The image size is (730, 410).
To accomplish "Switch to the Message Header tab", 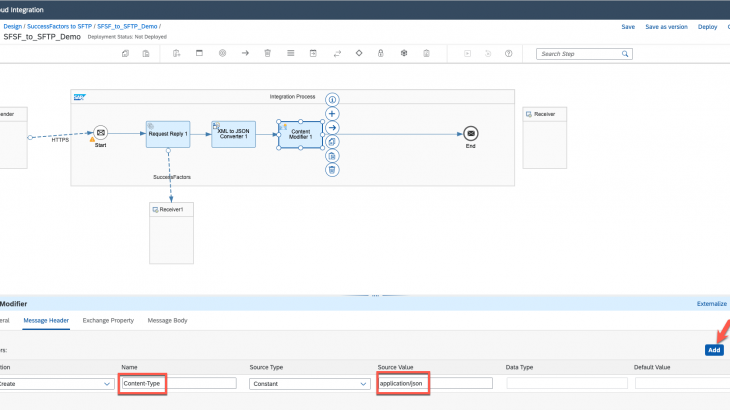I will [46, 320].
